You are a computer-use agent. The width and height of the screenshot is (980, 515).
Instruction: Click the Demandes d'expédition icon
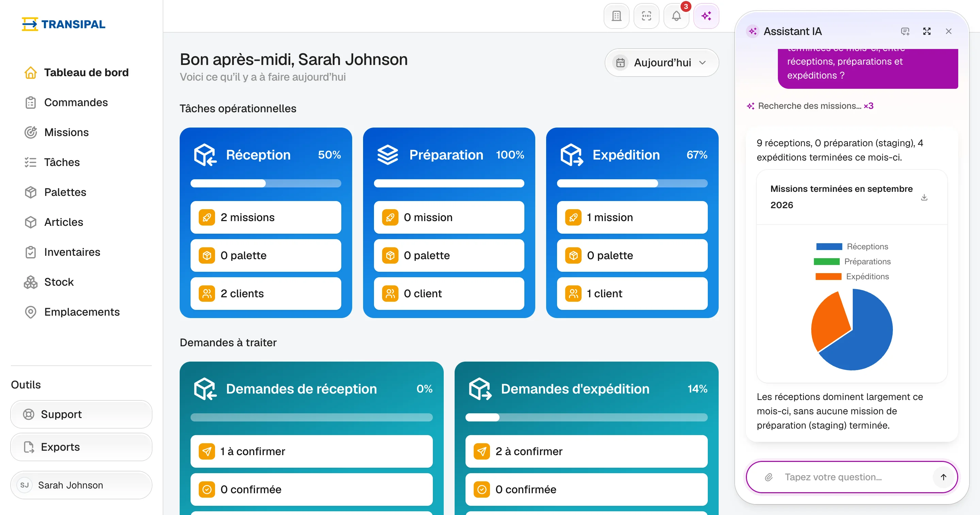click(x=480, y=389)
